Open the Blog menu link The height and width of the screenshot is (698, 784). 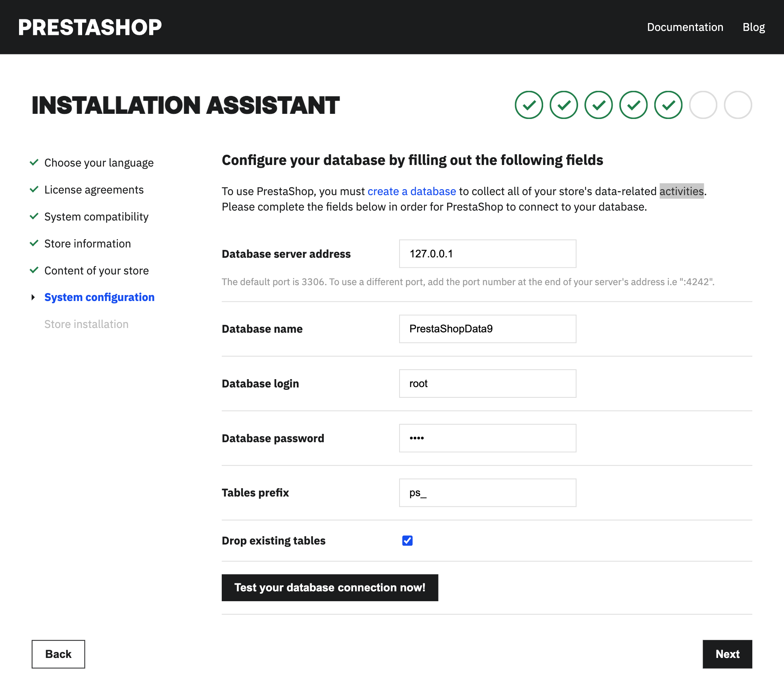pos(753,27)
